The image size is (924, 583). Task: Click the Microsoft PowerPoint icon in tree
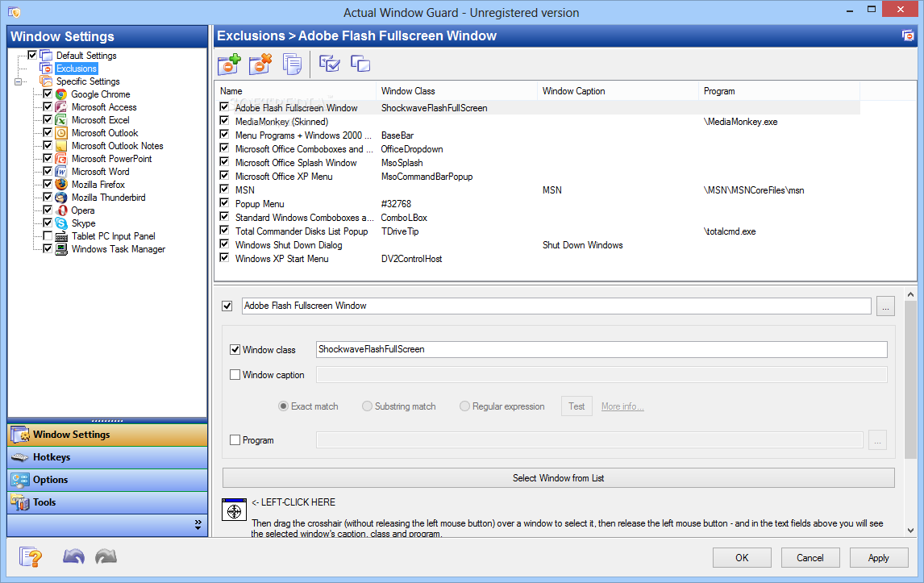(61, 159)
